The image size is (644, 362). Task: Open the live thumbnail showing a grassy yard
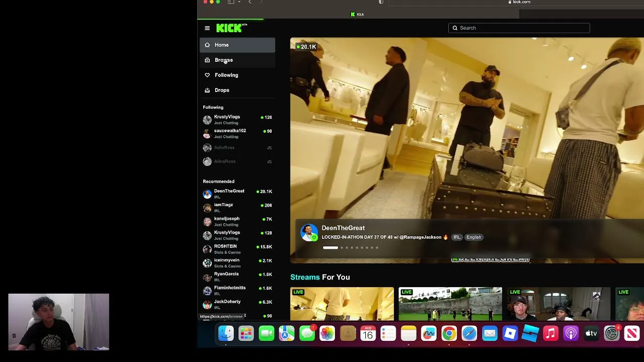pyautogui.click(x=450, y=304)
